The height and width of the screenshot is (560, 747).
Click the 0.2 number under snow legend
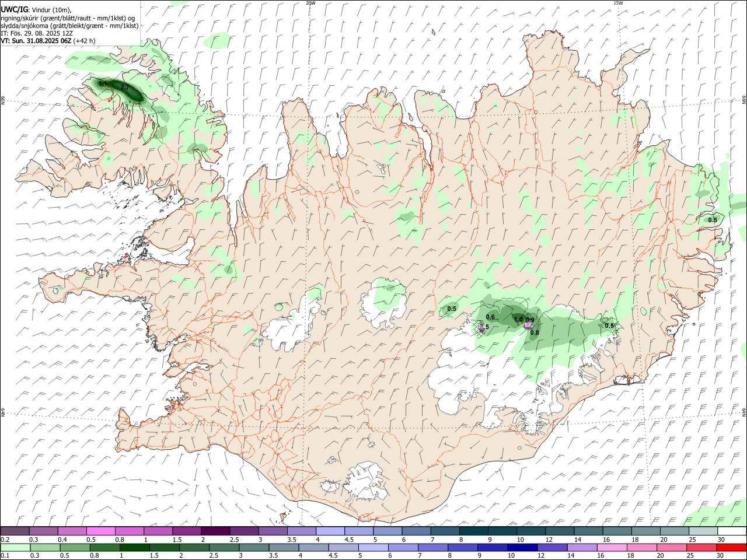5,540
